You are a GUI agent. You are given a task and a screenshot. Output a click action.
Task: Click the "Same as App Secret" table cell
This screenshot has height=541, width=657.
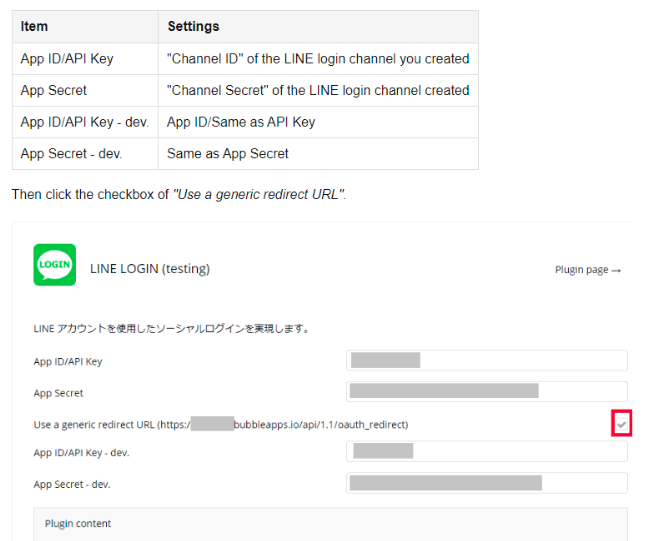point(228,154)
